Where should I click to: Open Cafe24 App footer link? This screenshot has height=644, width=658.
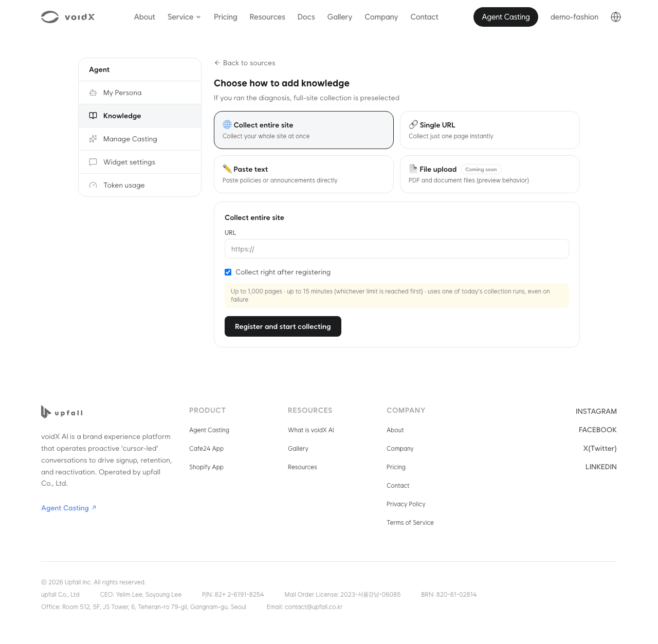tap(207, 449)
